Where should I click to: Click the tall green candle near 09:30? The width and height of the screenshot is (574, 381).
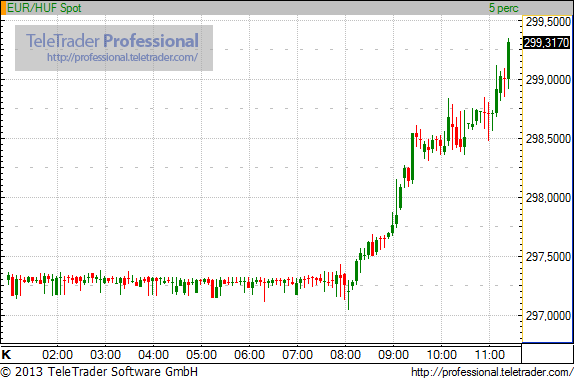[x=413, y=157]
